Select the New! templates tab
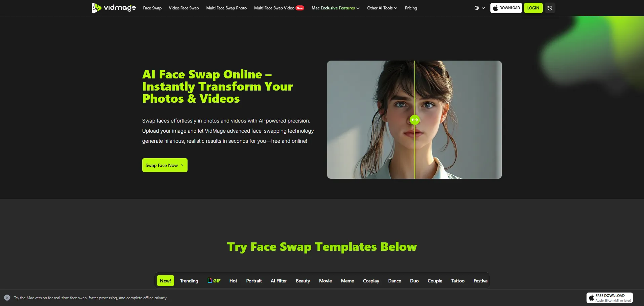 click(x=165, y=281)
